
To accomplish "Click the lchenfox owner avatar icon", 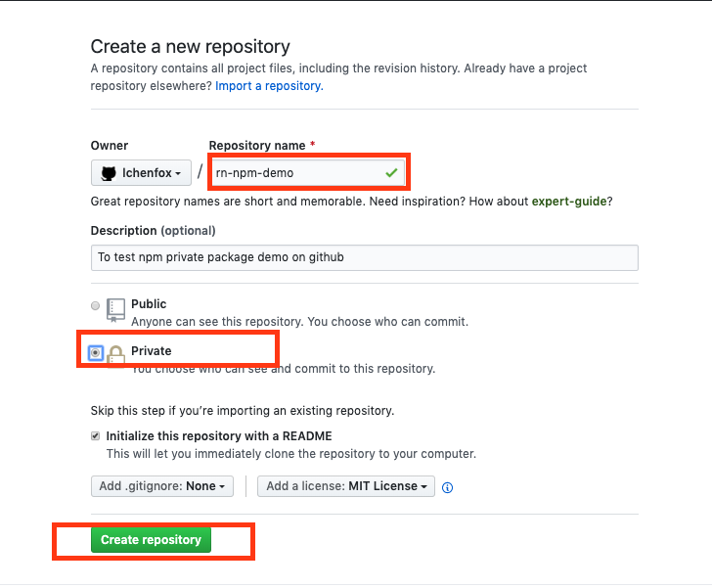I will (109, 173).
